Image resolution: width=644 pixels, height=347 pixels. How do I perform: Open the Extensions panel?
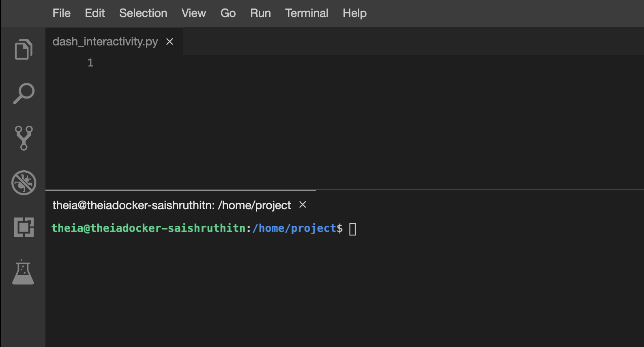point(24,227)
